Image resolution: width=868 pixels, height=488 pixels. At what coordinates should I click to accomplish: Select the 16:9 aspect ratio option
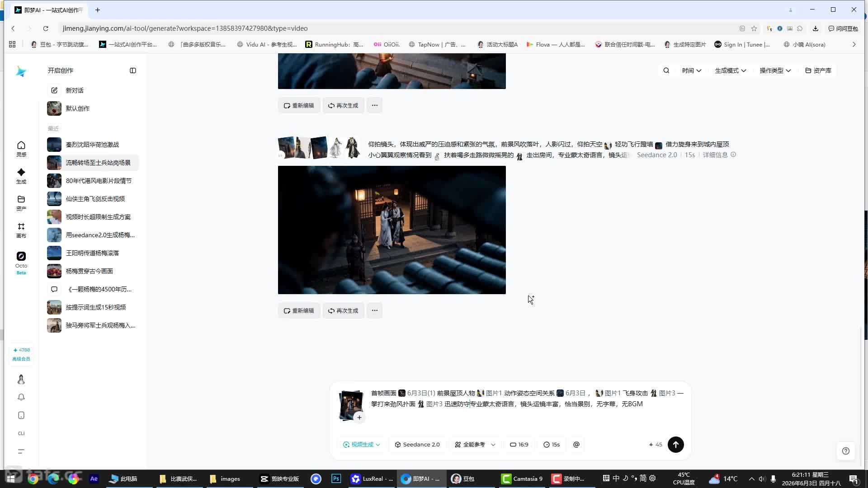519,445
